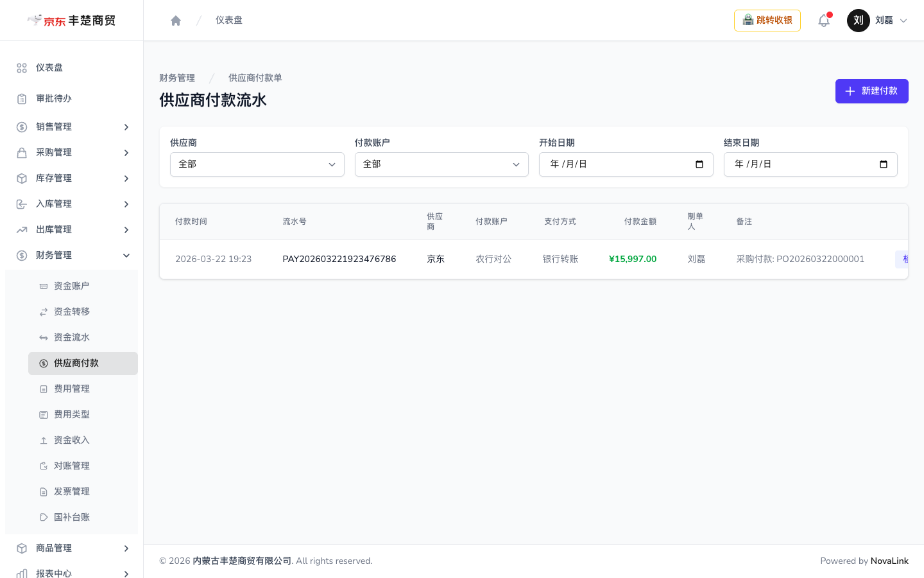Click the 农行对公 account cell
This screenshot has width=924, height=578.
point(493,259)
